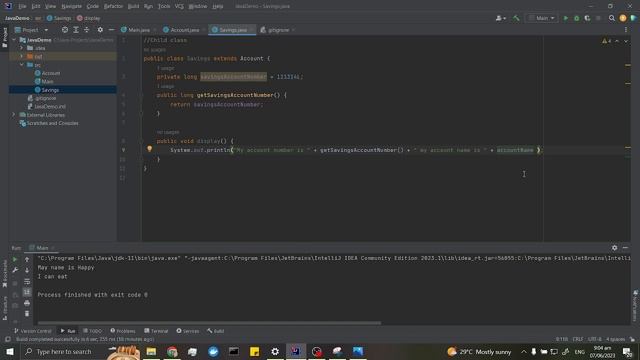
Task: Expand all in the Project panel
Action: point(76,30)
